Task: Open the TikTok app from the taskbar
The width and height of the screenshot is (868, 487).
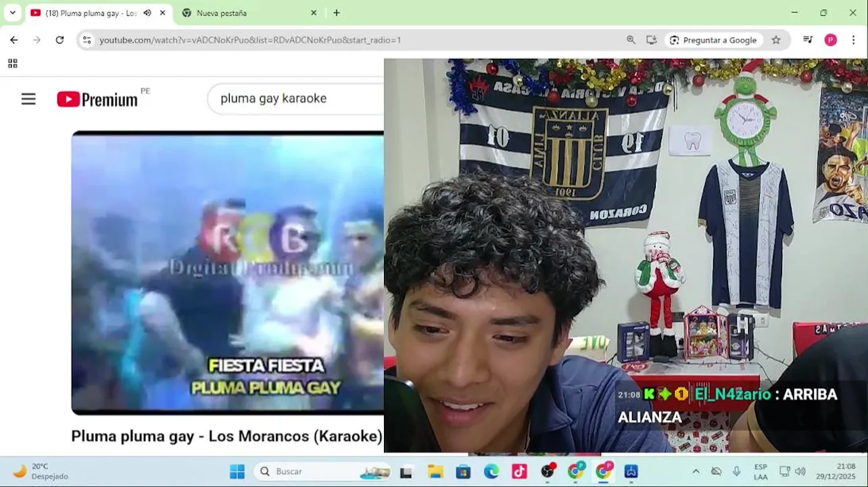Action: (519, 472)
